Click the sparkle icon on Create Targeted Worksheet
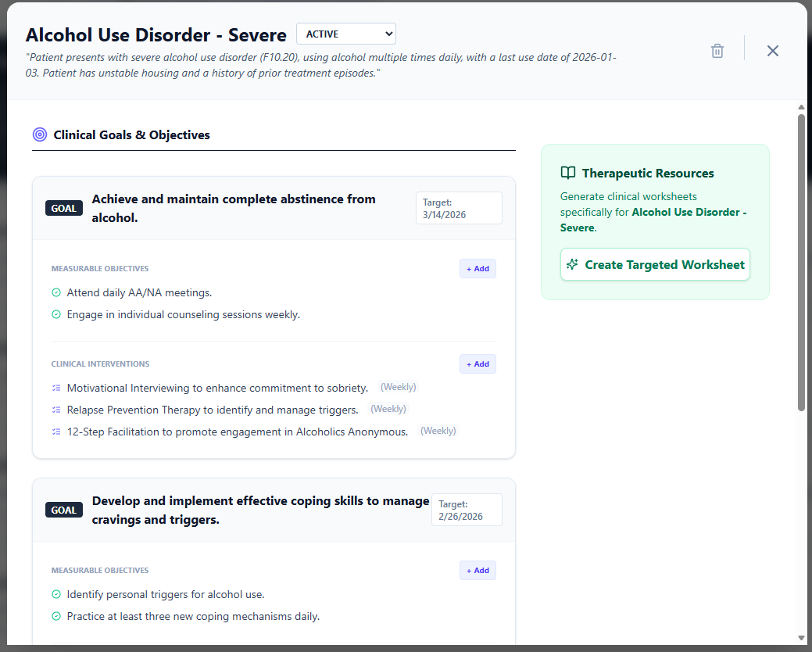This screenshot has height=652, width=812. (x=574, y=264)
